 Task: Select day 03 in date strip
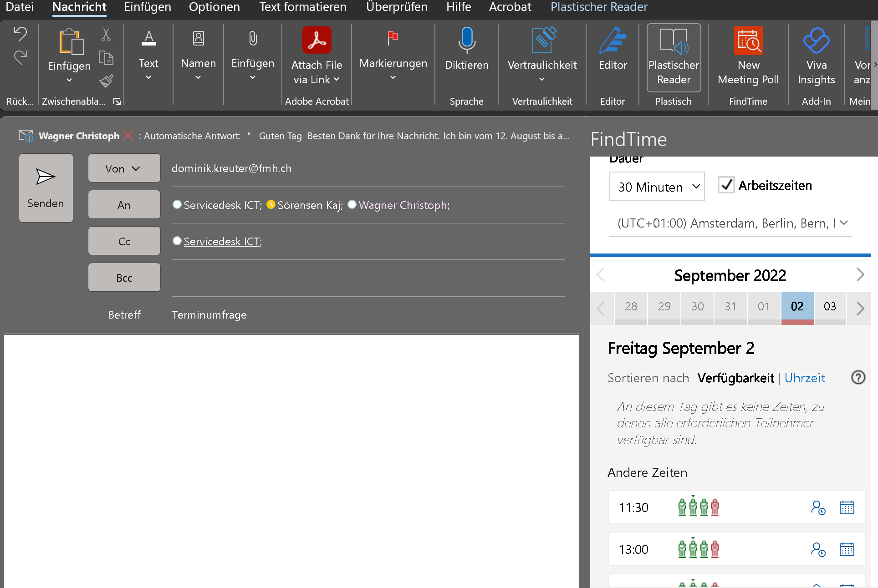pyautogui.click(x=830, y=307)
